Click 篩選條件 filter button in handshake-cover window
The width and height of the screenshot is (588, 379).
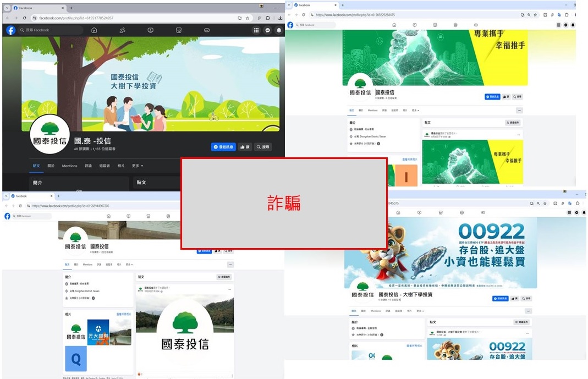[513, 123]
